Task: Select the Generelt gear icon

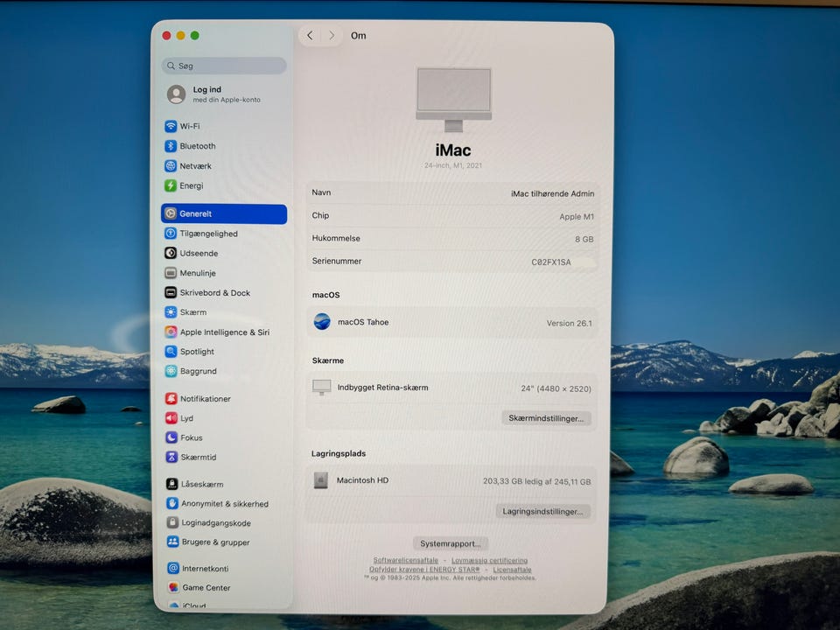Action: [171, 213]
